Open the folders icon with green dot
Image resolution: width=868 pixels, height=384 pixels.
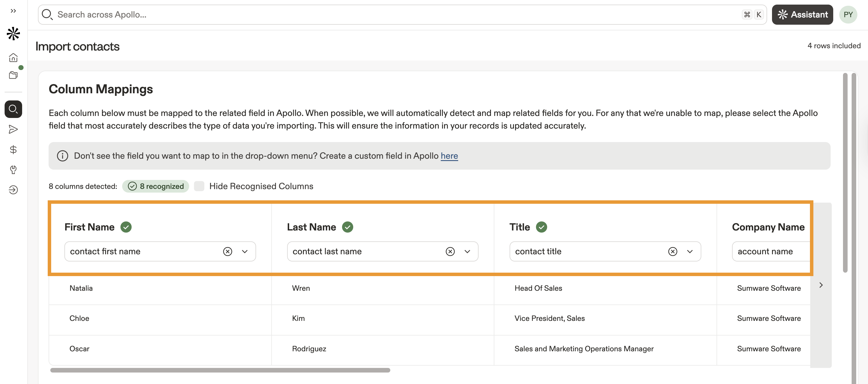(x=13, y=75)
